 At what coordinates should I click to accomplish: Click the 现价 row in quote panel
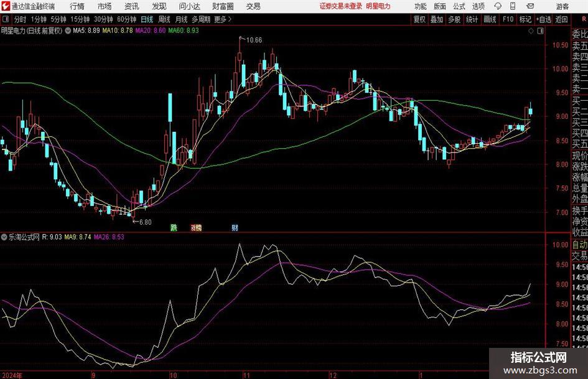pos(580,156)
